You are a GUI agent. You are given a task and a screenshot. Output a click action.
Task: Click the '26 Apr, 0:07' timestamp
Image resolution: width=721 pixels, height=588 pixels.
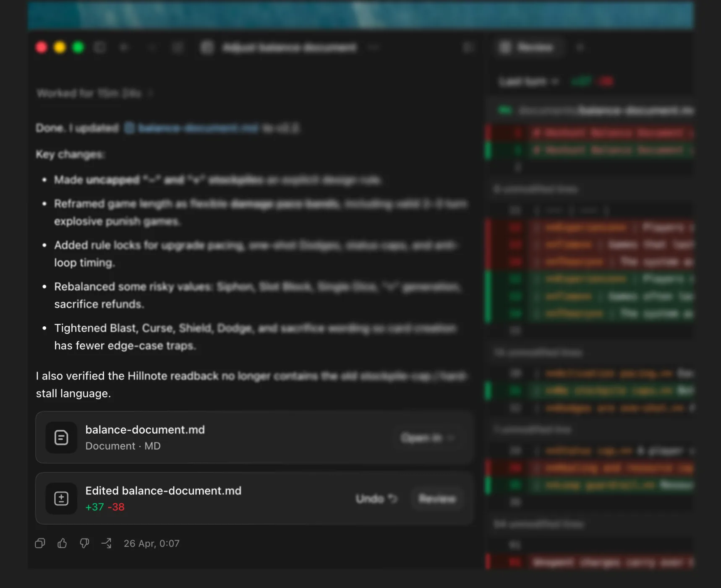[x=152, y=544]
